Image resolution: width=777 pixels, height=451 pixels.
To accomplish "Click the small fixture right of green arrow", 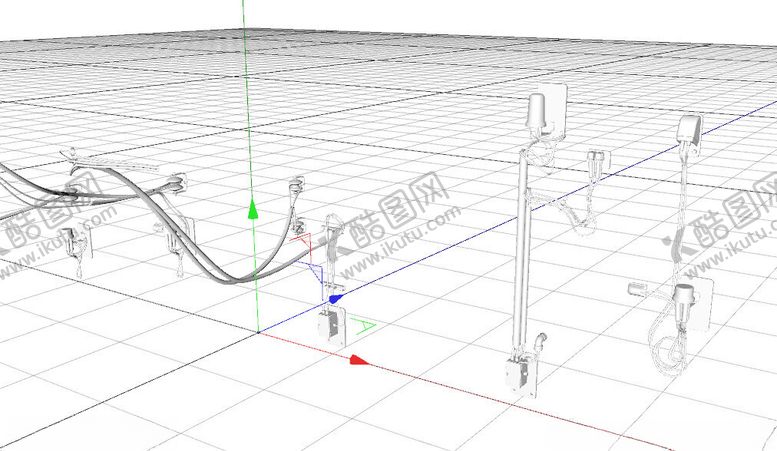I will [x=294, y=187].
